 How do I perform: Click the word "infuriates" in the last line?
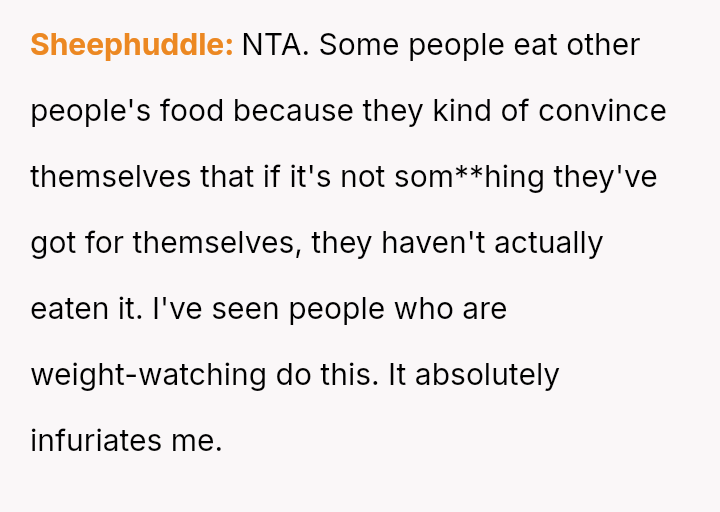92,441
